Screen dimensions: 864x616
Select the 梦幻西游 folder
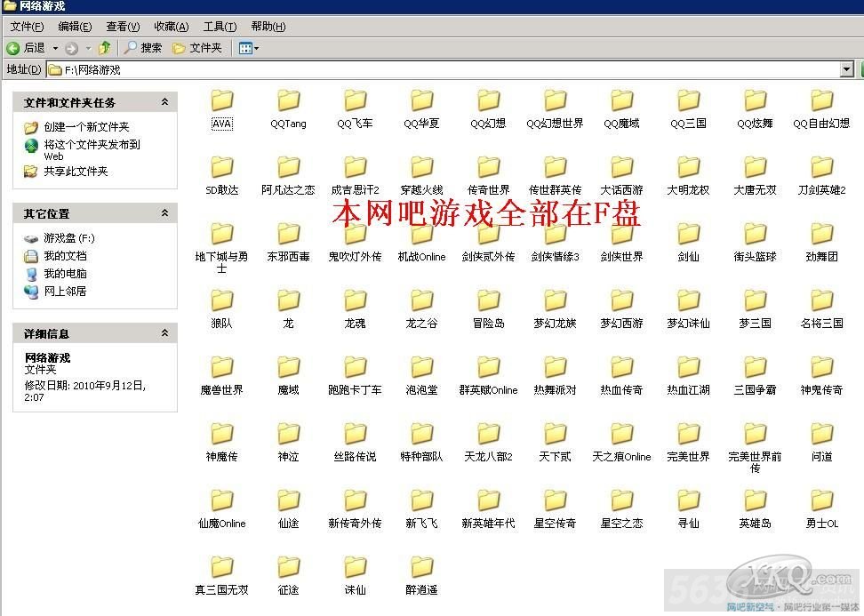(x=621, y=309)
